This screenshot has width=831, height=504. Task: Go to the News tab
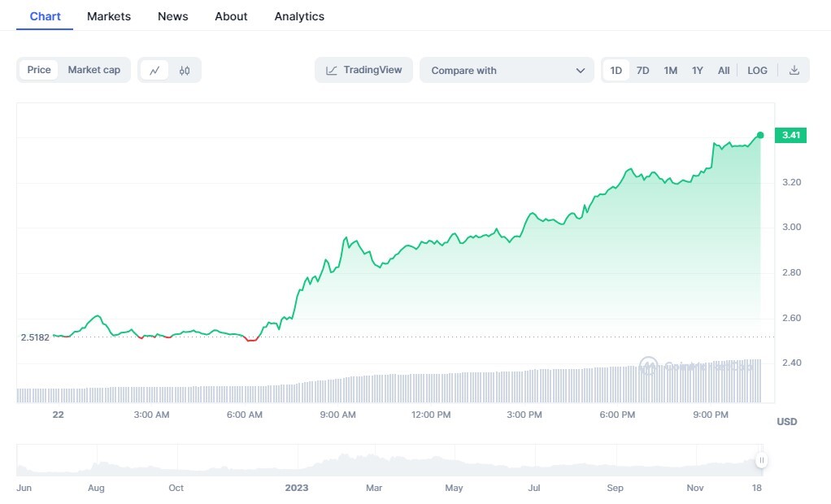tap(172, 16)
